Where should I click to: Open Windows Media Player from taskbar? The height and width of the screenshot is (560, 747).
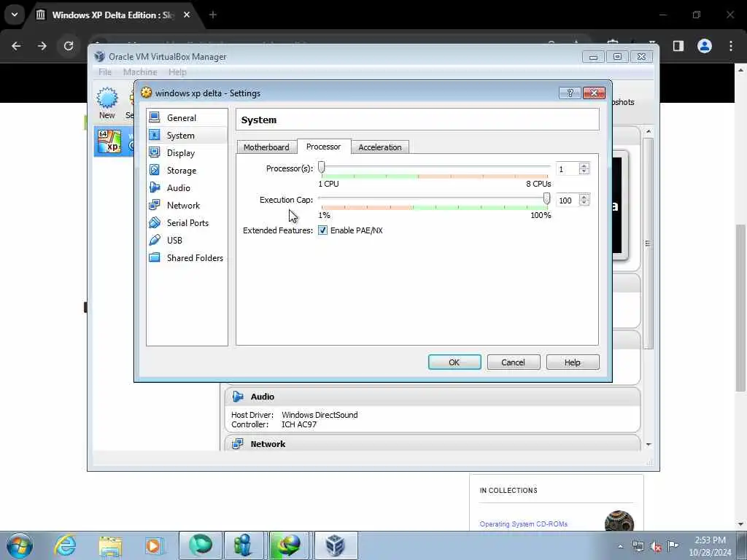click(x=155, y=545)
